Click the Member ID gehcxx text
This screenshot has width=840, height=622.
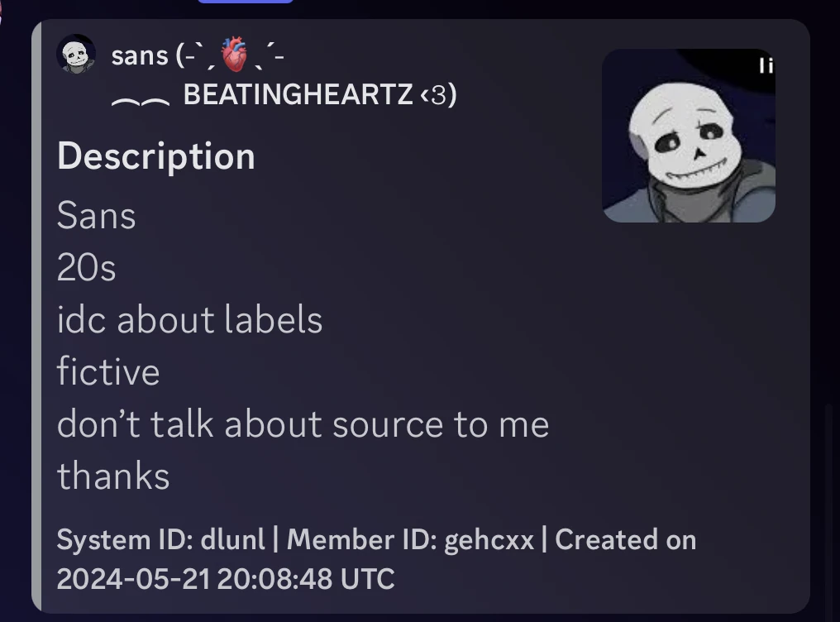[x=410, y=540]
